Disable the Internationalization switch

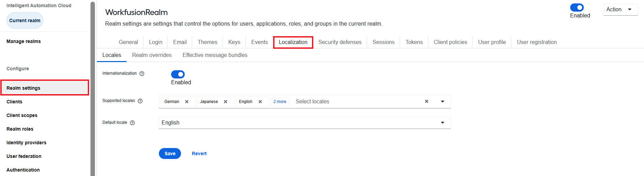point(178,74)
